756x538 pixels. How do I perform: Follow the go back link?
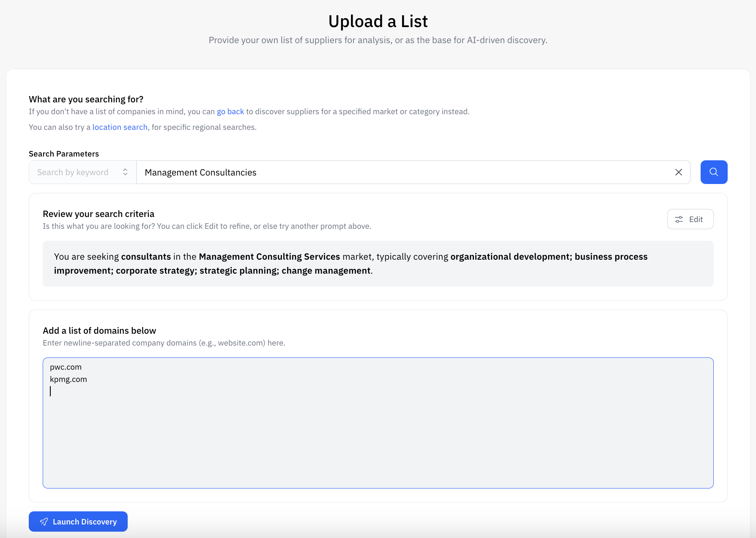230,111
